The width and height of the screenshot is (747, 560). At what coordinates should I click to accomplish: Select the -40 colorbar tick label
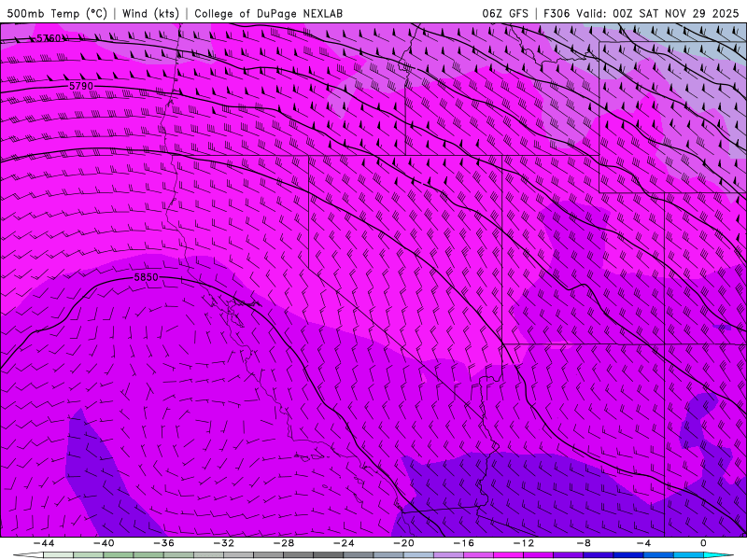point(104,543)
